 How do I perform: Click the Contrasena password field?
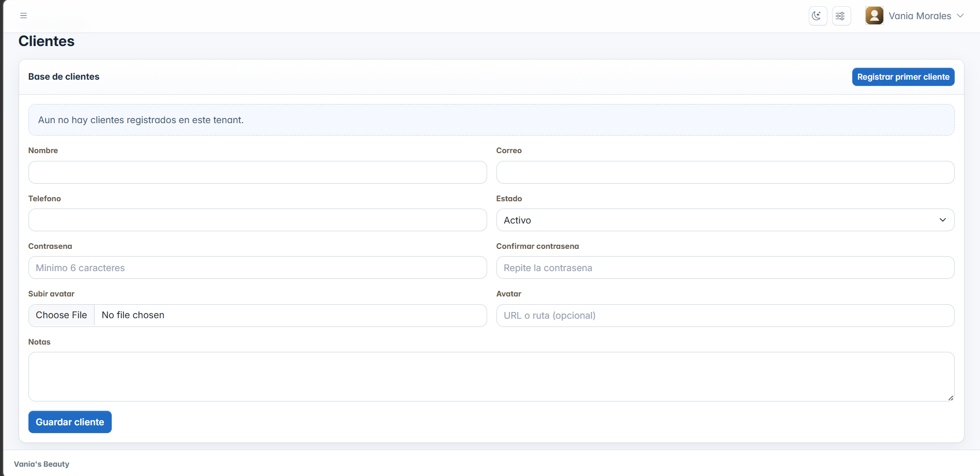click(258, 267)
